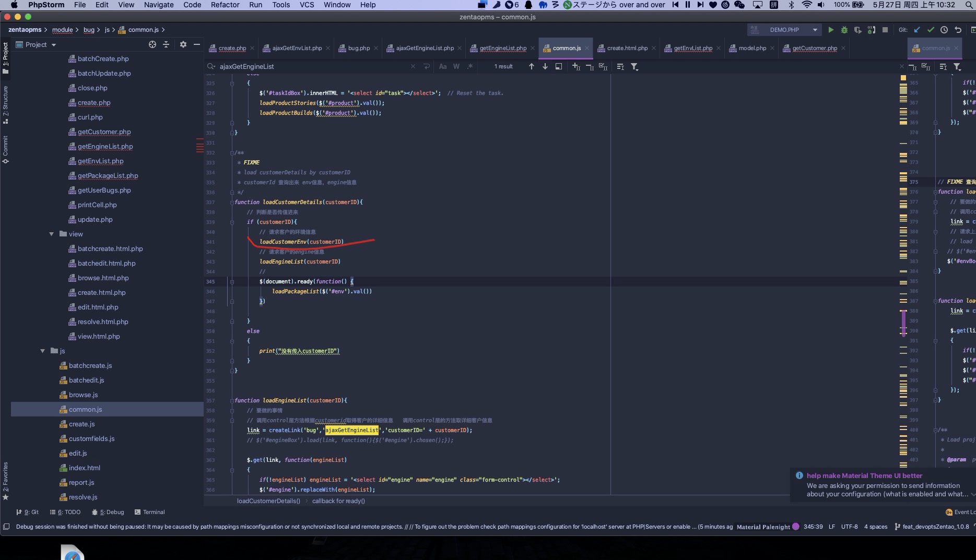Open Project panel settings gear

click(183, 44)
